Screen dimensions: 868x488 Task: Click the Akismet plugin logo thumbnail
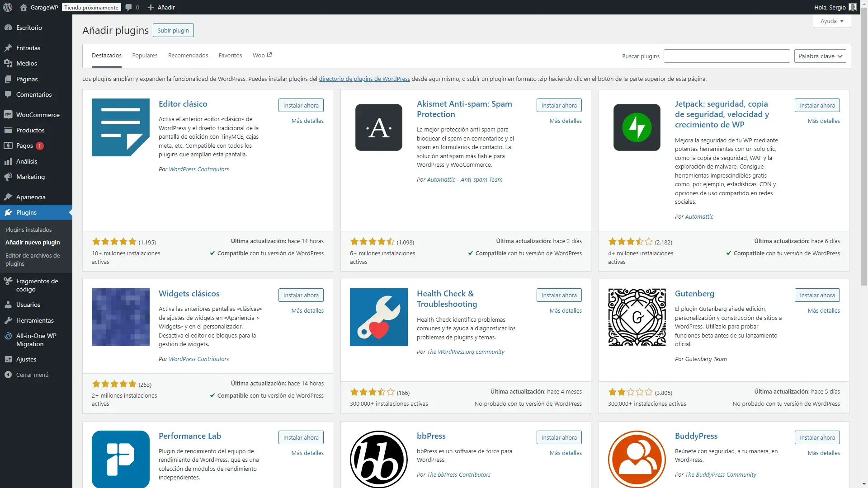pos(379,127)
